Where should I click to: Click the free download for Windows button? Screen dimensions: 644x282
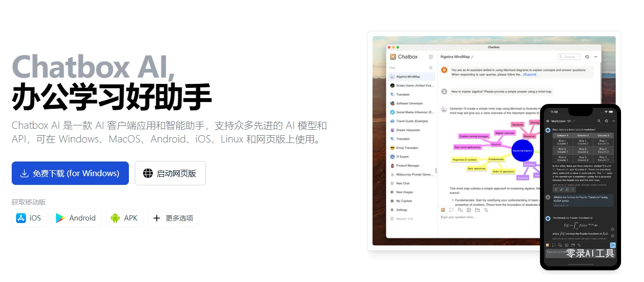[x=70, y=173]
